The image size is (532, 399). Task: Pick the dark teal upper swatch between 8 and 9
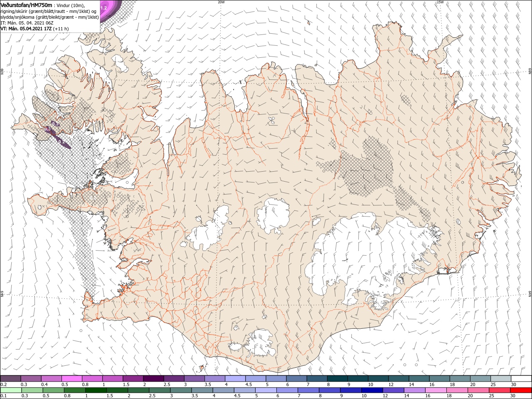pyautogui.click(x=337, y=378)
